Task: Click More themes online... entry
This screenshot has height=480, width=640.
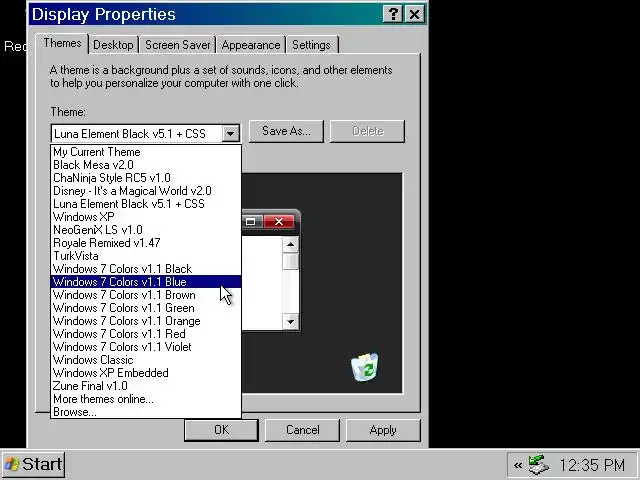Action: tap(146, 399)
